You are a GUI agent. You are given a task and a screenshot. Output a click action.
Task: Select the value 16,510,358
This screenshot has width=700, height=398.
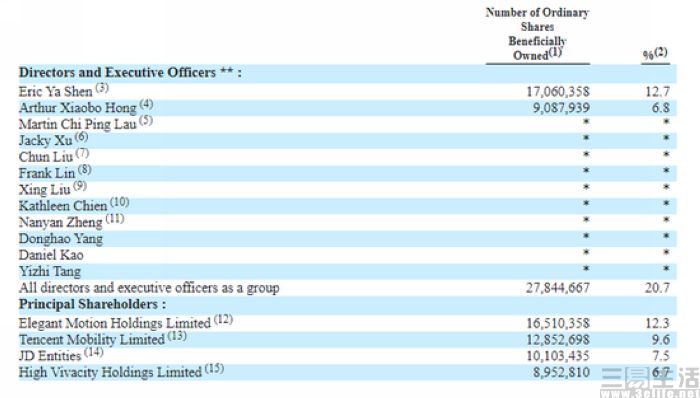tap(558, 323)
